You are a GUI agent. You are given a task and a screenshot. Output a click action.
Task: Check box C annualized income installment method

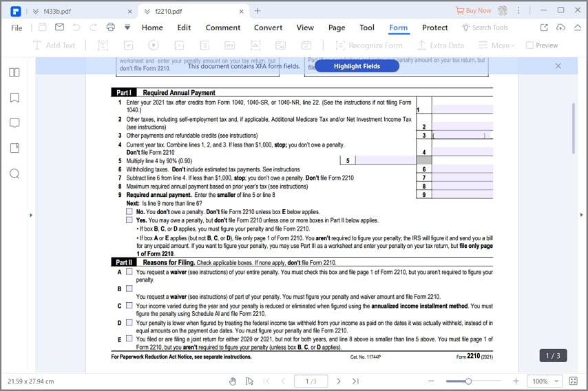129,306
